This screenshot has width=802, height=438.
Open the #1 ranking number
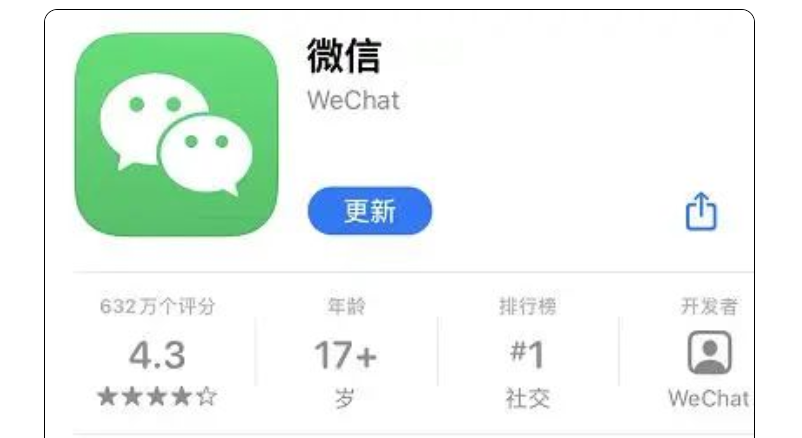[527, 354]
